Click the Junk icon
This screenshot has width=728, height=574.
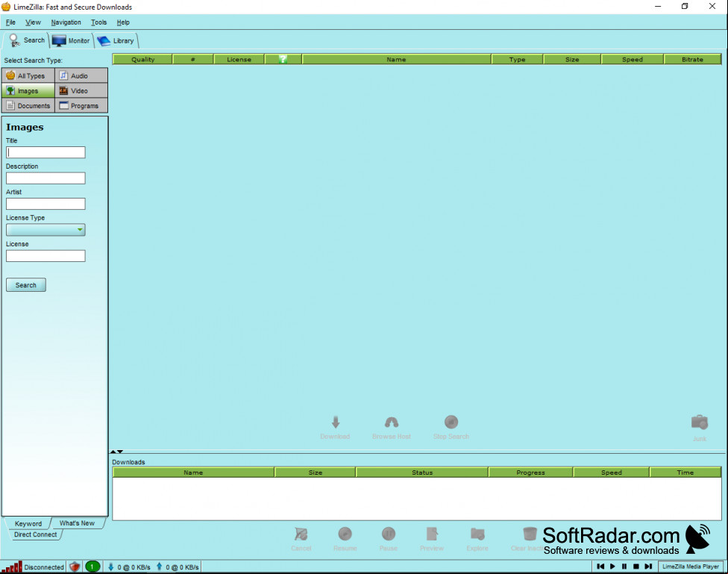pyautogui.click(x=699, y=422)
